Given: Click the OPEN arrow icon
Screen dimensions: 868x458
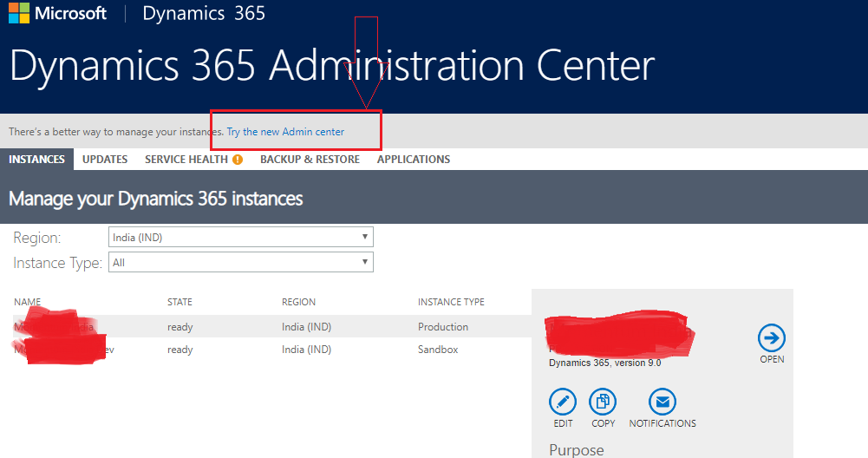Looking at the screenshot, I should (771, 337).
